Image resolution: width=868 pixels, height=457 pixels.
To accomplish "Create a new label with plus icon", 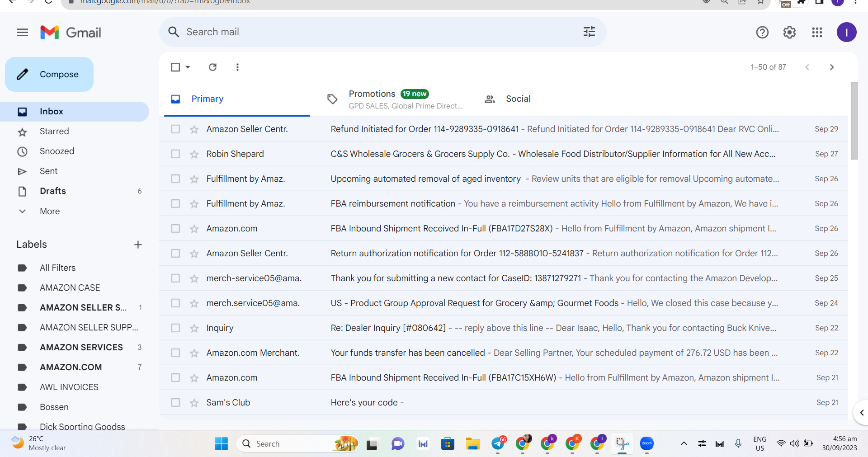I will tap(138, 245).
